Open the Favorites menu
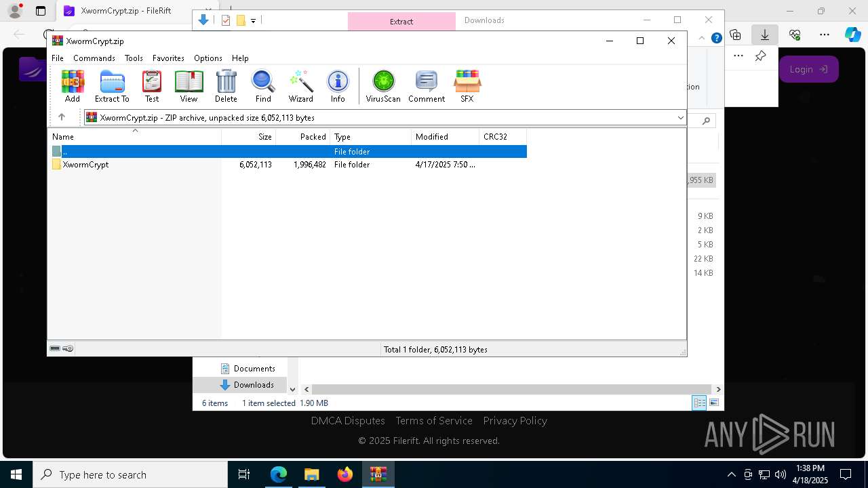Image resolution: width=868 pixels, height=488 pixels. (x=168, y=58)
